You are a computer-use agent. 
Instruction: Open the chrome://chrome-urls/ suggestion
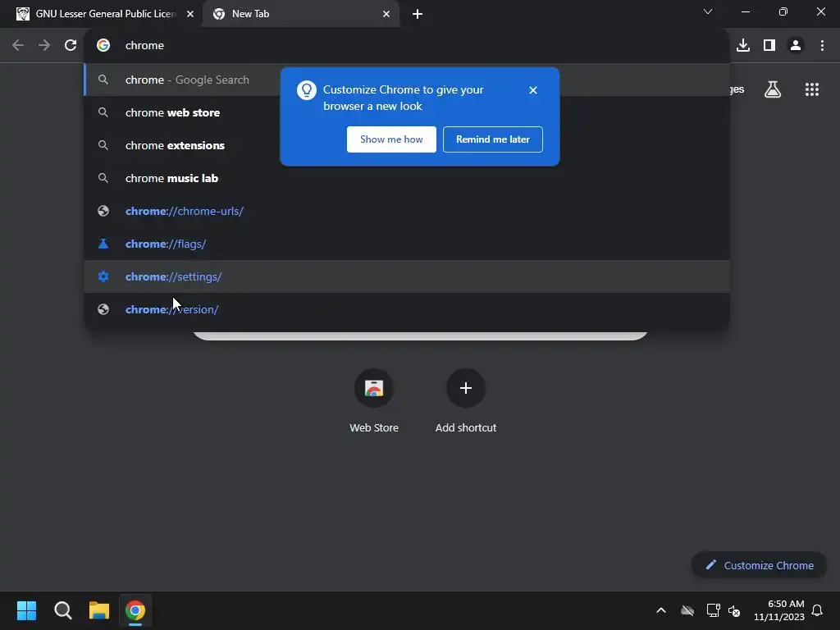(x=407, y=211)
